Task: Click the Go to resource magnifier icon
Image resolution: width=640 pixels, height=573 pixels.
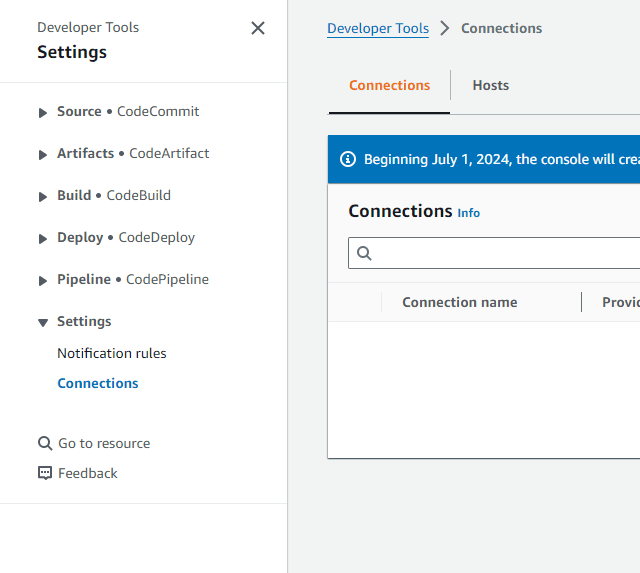Action: (x=45, y=443)
